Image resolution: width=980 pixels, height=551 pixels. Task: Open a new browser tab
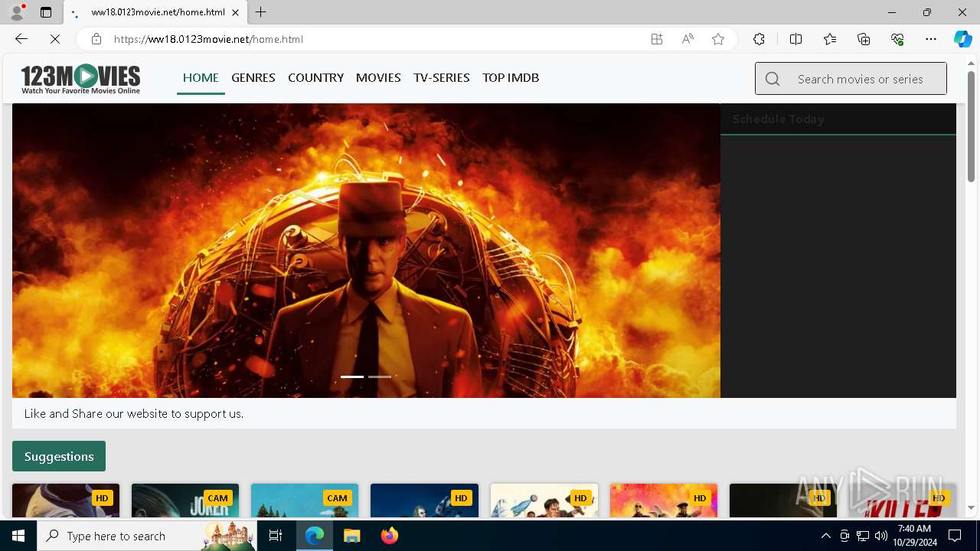click(x=261, y=12)
